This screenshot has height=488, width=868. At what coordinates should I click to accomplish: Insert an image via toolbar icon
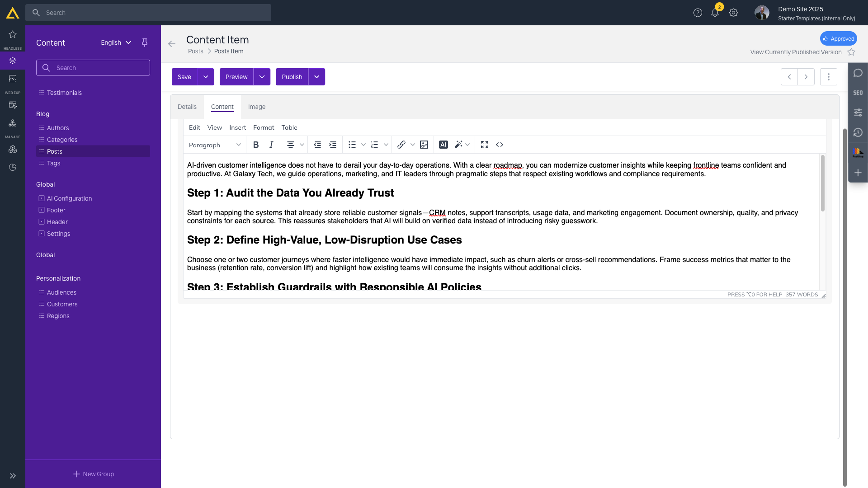point(424,145)
